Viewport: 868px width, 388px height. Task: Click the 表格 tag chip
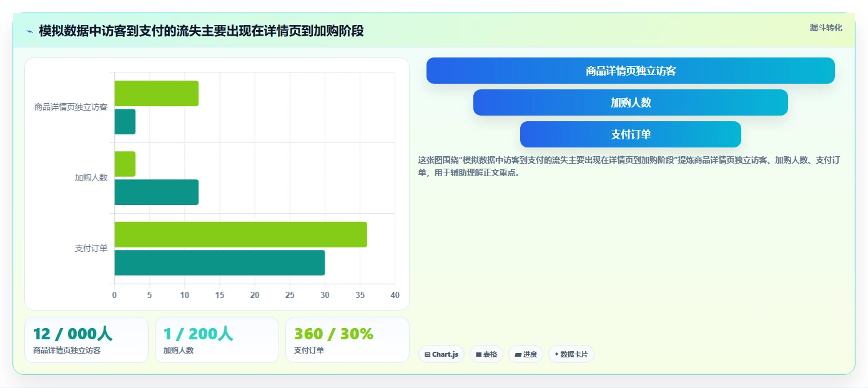486,354
